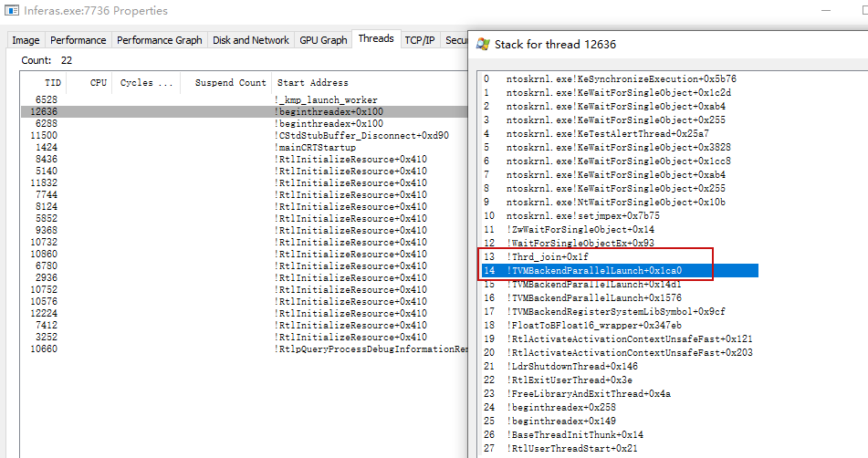The image size is (868, 458).
Task: Choose stack frame 27 RtlUserThreadStart
Action: coord(561,448)
